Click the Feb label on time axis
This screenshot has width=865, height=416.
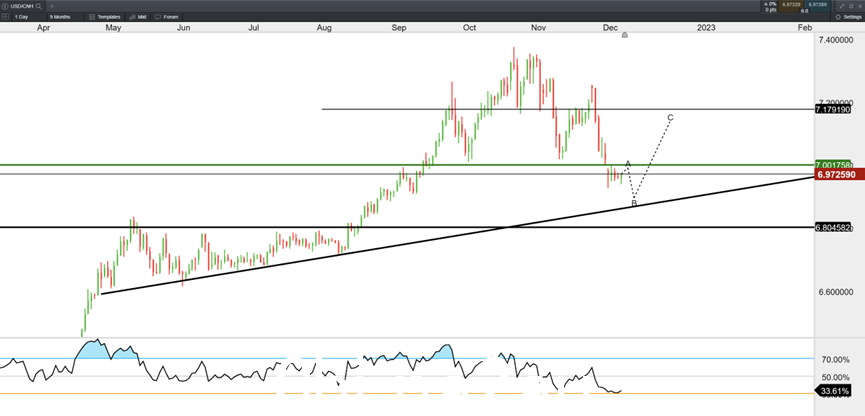805,28
